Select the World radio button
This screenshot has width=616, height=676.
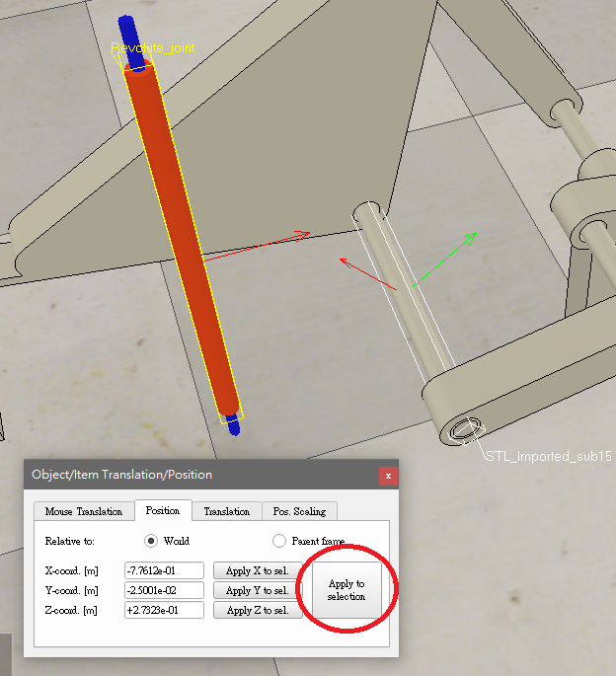(x=151, y=541)
